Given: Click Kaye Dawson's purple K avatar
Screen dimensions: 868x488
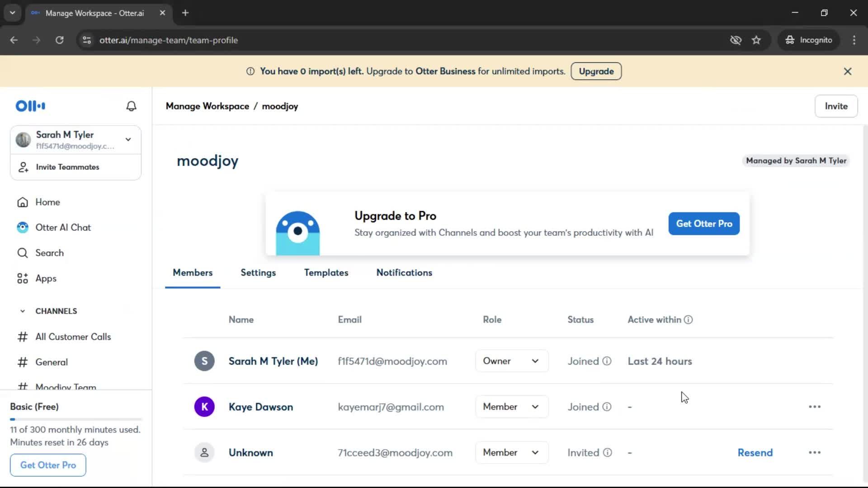Looking at the screenshot, I should click(204, 407).
